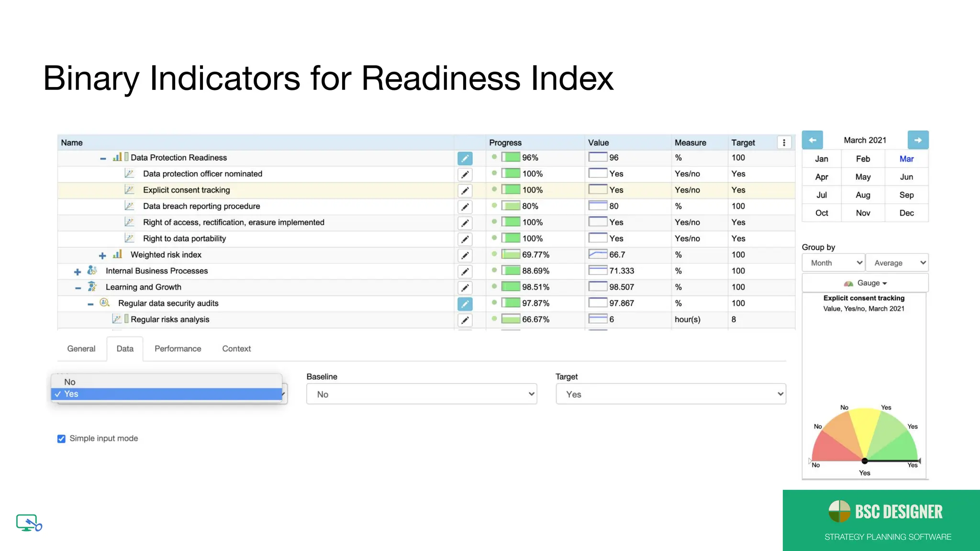Click progress bar of Weighted risk index
Image resolution: width=980 pixels, height=551 pixels.
tap(511, 254)
